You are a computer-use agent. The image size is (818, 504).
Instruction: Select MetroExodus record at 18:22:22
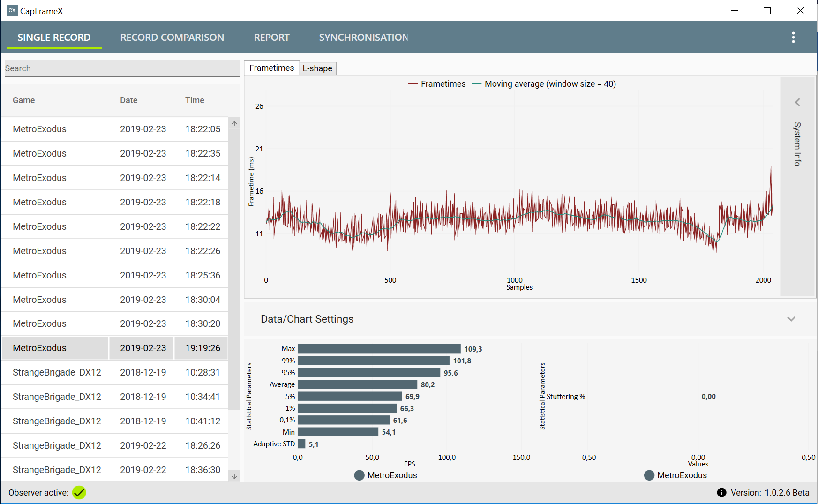click(115, 226)
